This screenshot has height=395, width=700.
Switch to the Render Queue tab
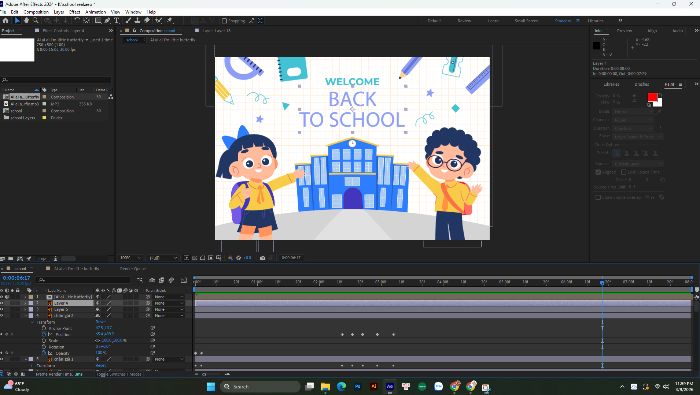(133, 269)
